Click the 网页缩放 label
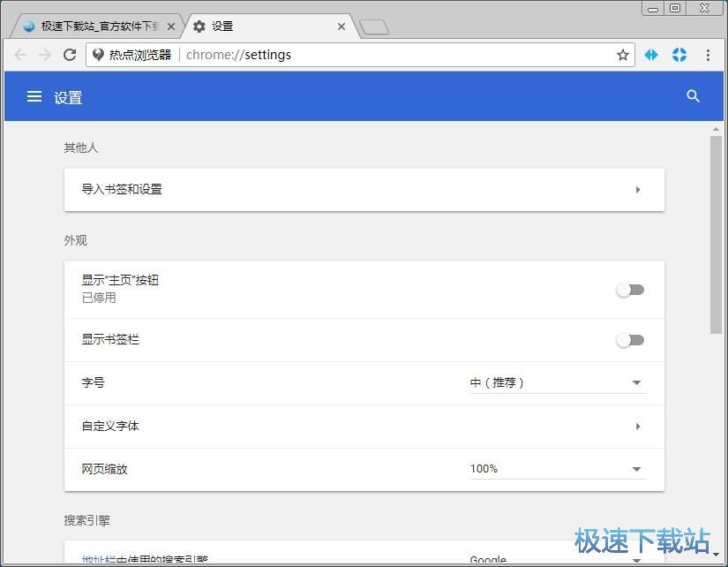The image size is (728, 567). [104, 469]
